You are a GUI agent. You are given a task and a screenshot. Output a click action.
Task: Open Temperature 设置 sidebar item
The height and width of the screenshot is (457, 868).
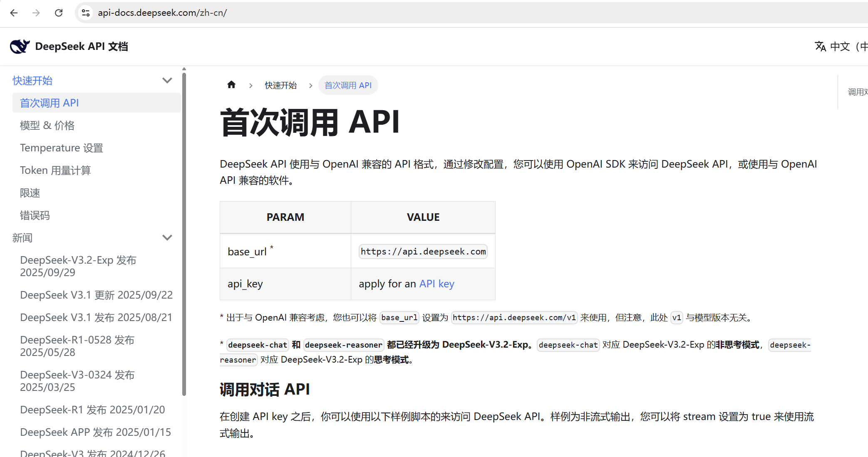(61, 148)
